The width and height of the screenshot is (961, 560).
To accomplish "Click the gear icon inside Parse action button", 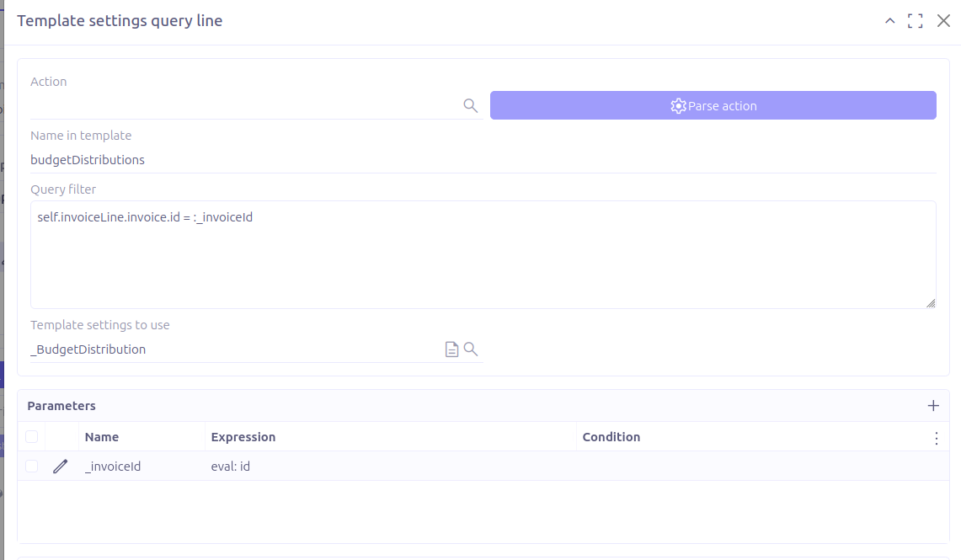I will coord(677,105).
